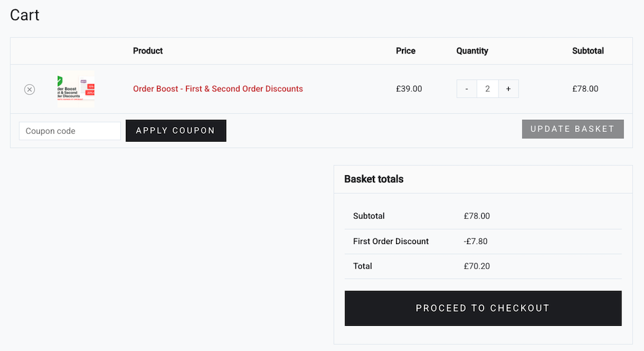Click the Cart page heading
The image size is (644, 351).
pyautogui.click(x=24, y=15)
